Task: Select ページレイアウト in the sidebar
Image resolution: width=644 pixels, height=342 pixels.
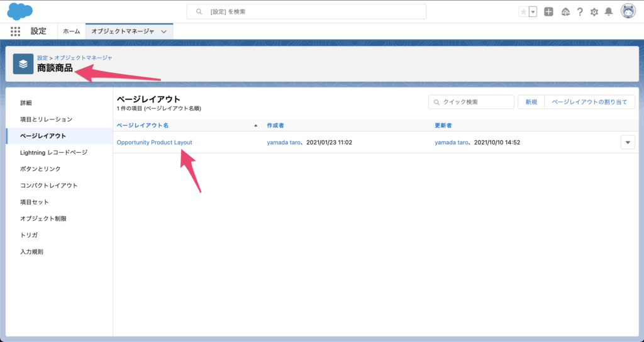Action: pos(59,136)
